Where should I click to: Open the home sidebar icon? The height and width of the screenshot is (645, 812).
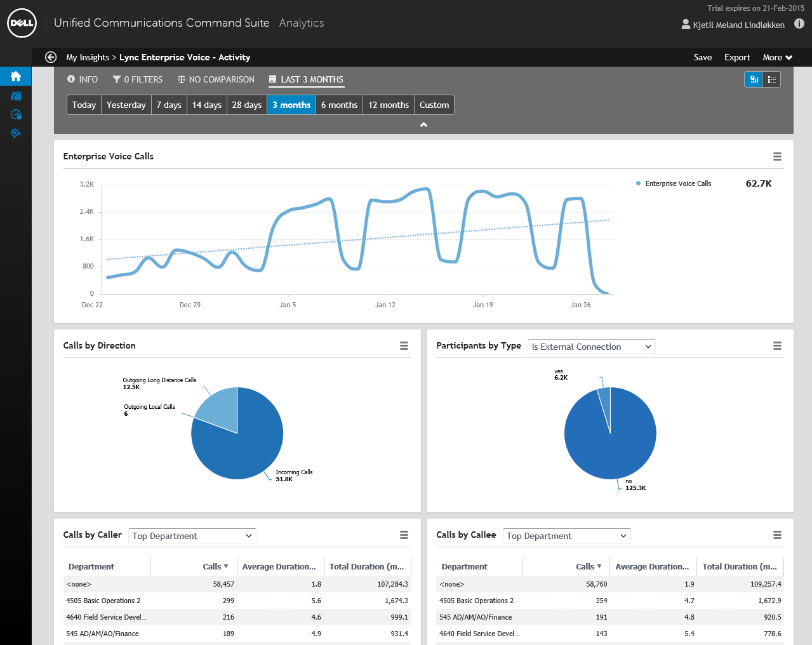[16, 76]
